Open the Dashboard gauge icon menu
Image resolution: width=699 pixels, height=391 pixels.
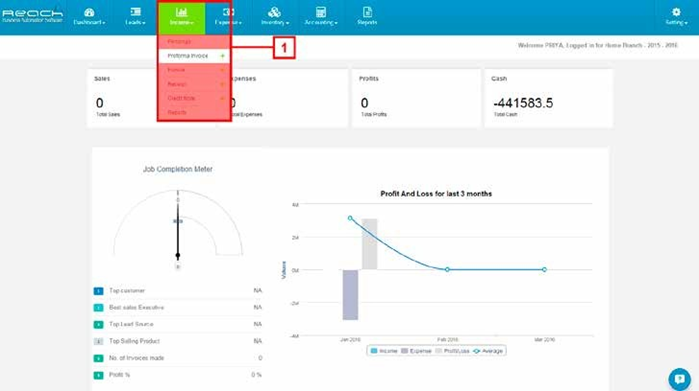[89, 12]
